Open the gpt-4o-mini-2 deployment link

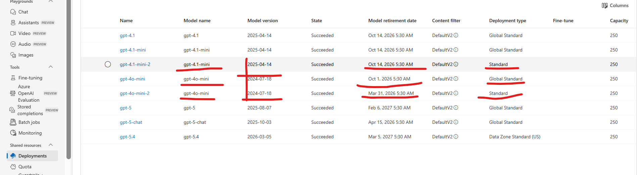tap(135, 93)
